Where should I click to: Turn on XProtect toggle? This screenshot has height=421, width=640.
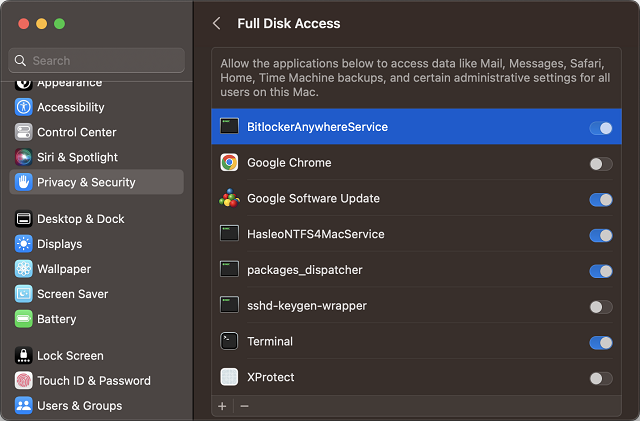tap(601, 379)
